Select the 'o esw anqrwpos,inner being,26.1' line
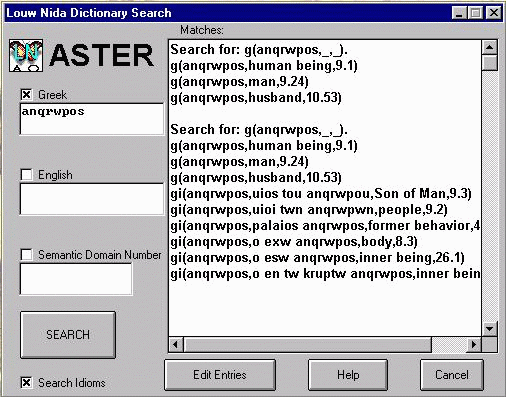 317,258
